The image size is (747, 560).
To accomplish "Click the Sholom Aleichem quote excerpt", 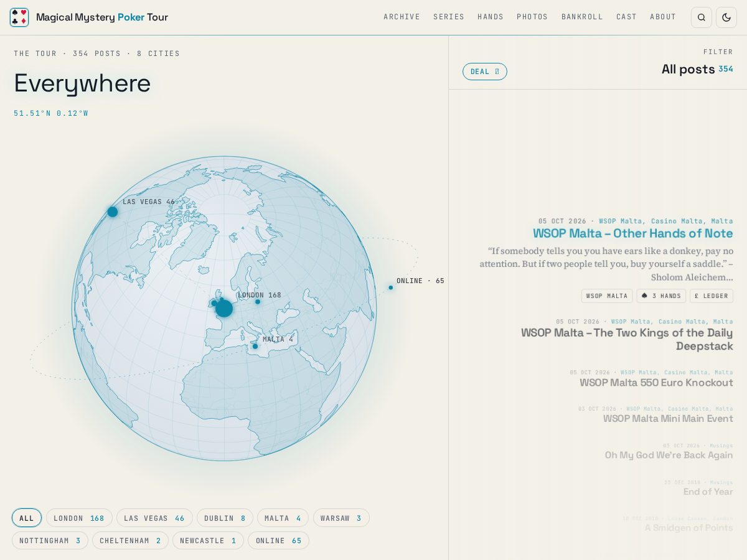I will [x=606, y=264].
